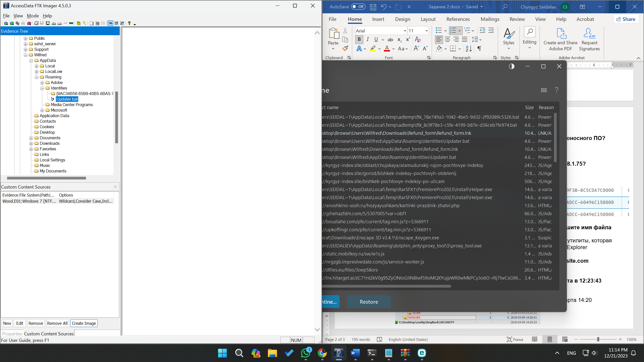Screen dimensions: 644x362
Task: Click Undo icon in Word title bar
Action: (x=383, y=7)
